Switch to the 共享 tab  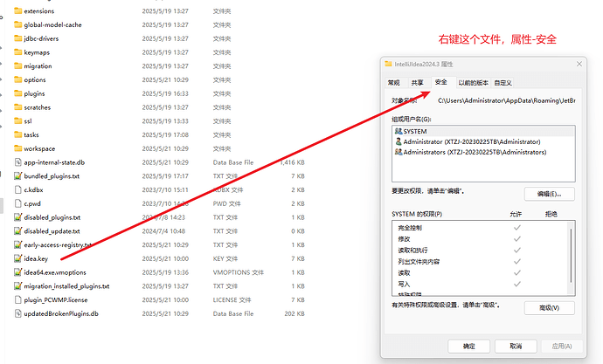(417, 83)
